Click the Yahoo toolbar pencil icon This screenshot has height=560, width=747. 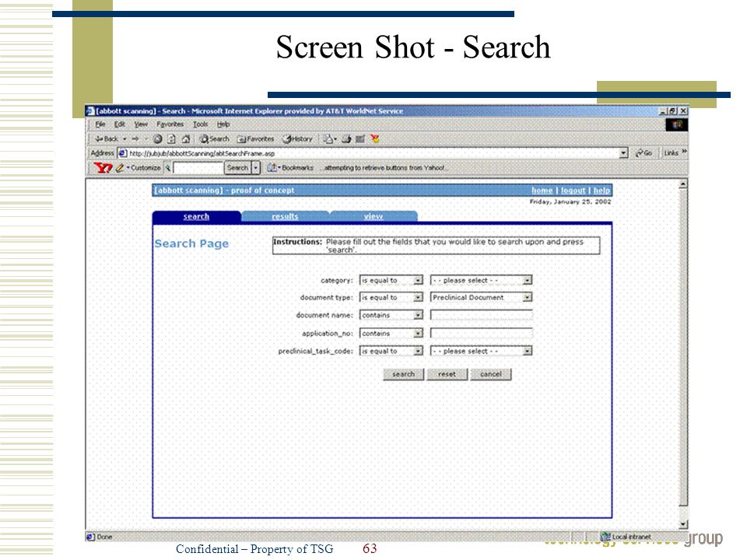120,168
